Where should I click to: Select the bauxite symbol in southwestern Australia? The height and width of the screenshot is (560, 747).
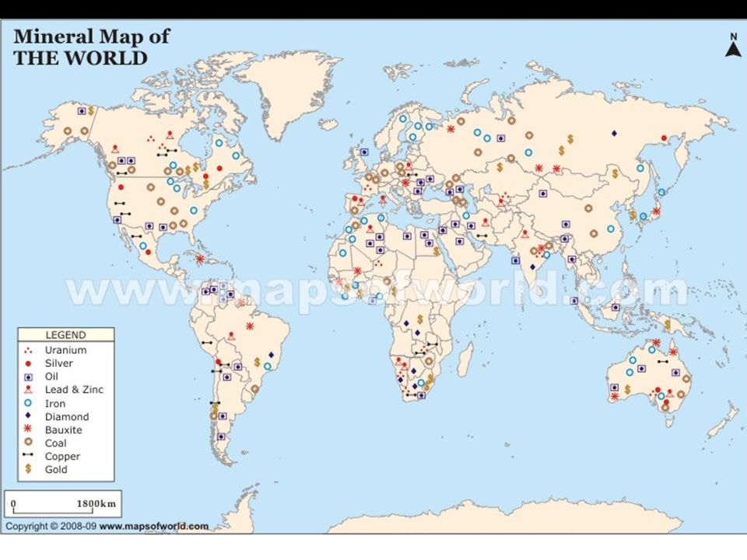point(614,396)
